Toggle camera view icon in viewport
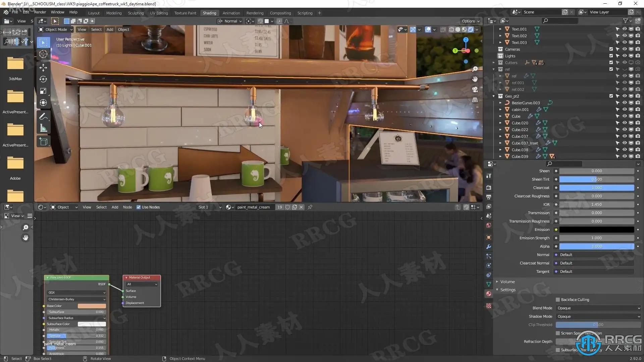644x362 pixels. point(475,89)
